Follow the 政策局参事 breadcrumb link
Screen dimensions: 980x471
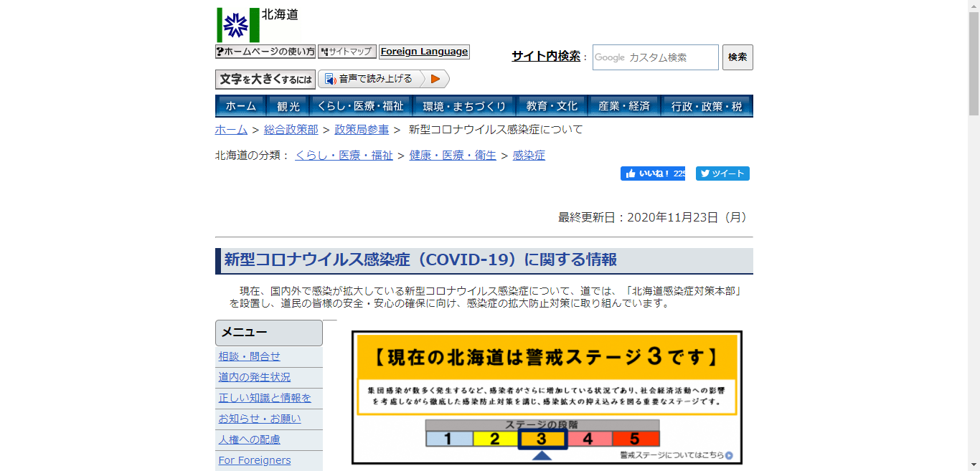pyautogui.click(x=362, y=130)
